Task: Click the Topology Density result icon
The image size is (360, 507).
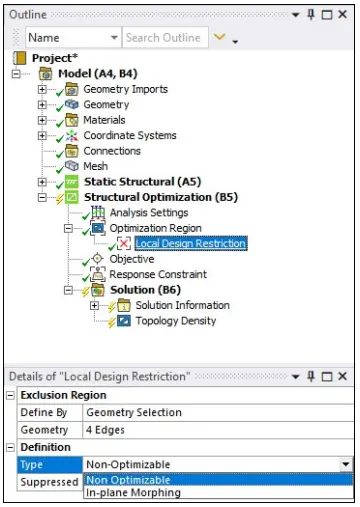Action: point(124,321)
